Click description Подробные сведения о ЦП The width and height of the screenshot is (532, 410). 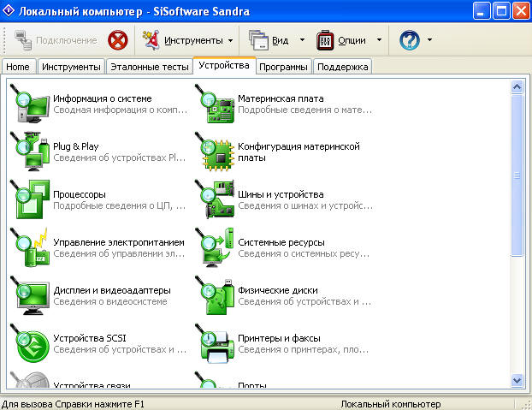pyautogui.click(x=120, y=205)
